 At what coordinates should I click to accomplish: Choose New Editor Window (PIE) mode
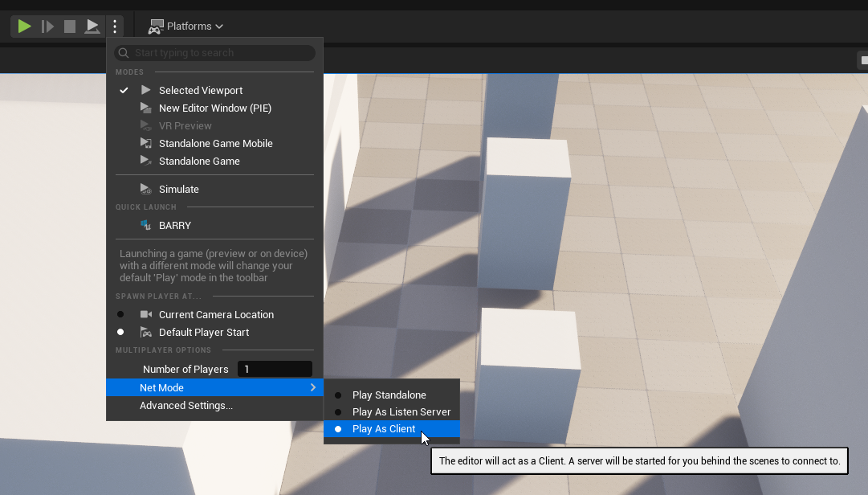point(215,108)
